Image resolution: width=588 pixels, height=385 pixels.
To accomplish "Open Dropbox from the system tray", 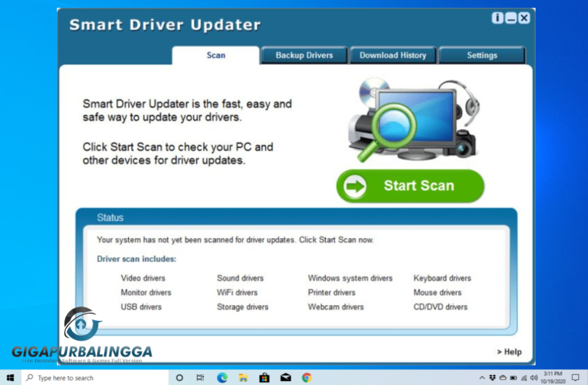I will 492,376.
